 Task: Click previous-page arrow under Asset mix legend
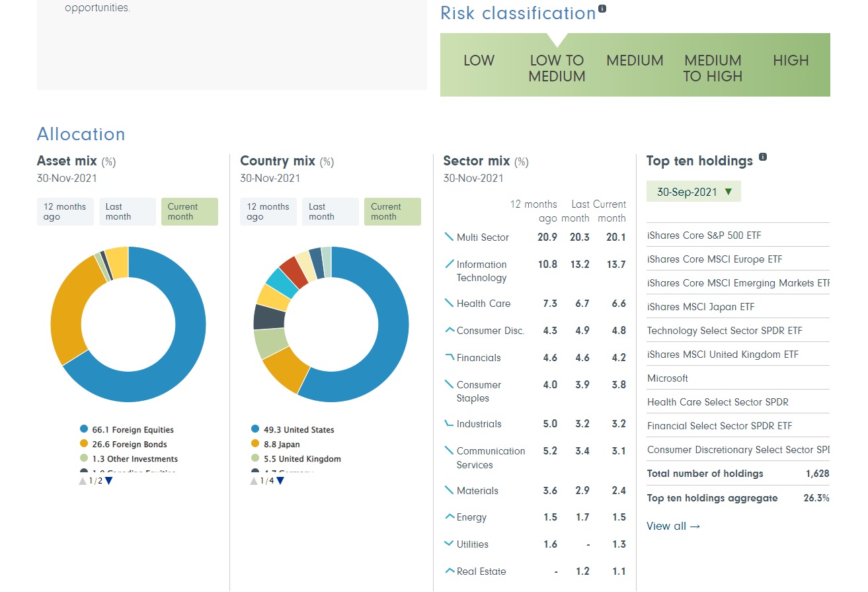point(83,481)
